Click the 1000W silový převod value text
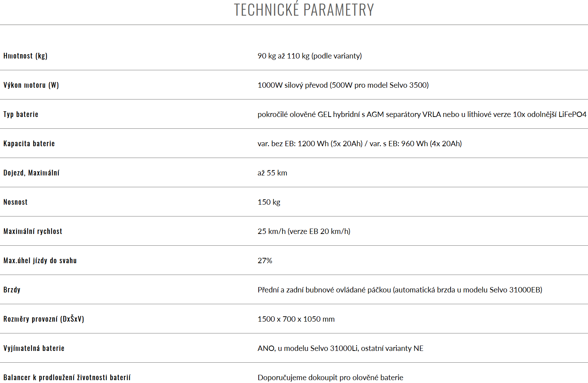Viewport: 588px width, 383px height. pos(343,85)
